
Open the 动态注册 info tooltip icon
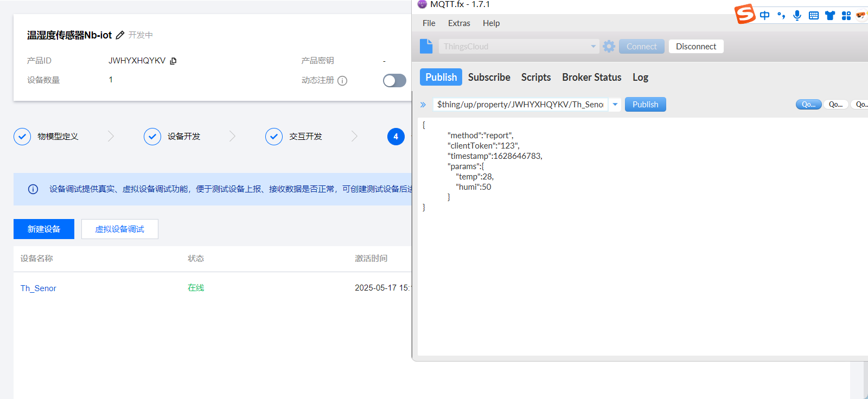342,81
